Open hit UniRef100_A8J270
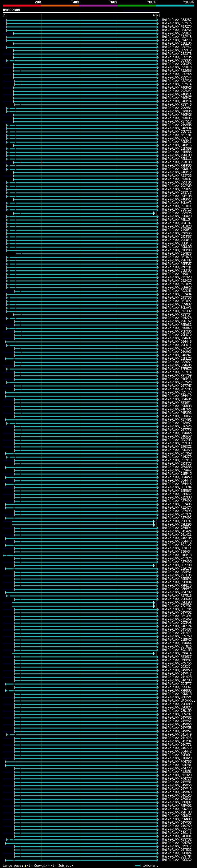The width and height of the screenshot is (197, 868). [x=177, y=26]
